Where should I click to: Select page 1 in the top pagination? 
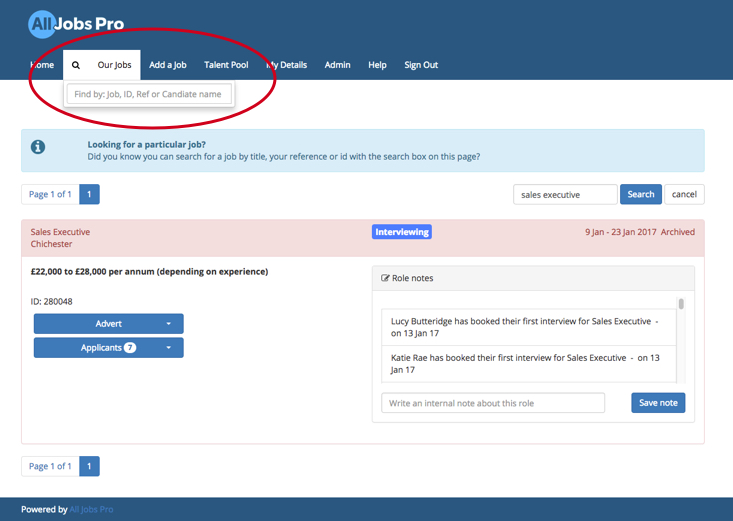pos(89,194)
